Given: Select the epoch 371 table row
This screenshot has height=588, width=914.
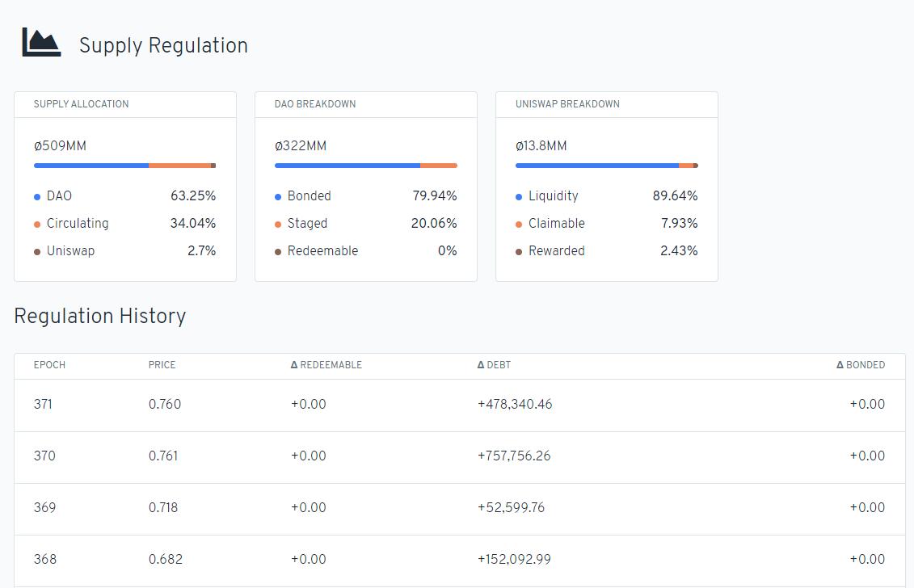Looking at the screenshot, I should coord(459,405).
